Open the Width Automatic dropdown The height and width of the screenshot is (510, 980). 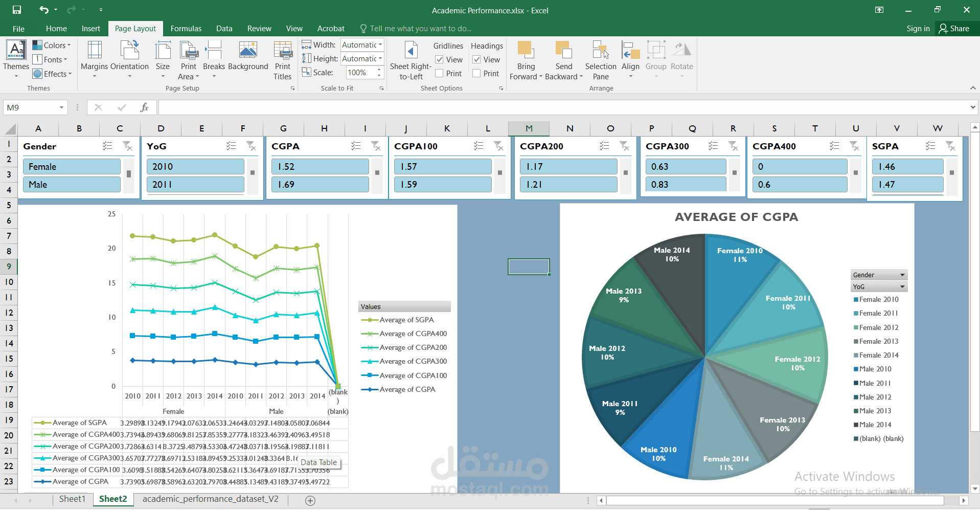[380, 45]
